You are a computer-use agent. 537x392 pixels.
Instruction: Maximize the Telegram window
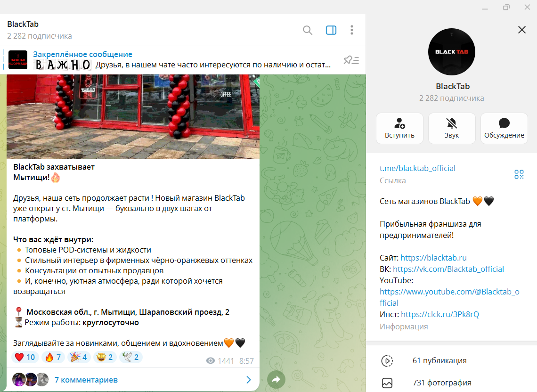coord(506,7)
